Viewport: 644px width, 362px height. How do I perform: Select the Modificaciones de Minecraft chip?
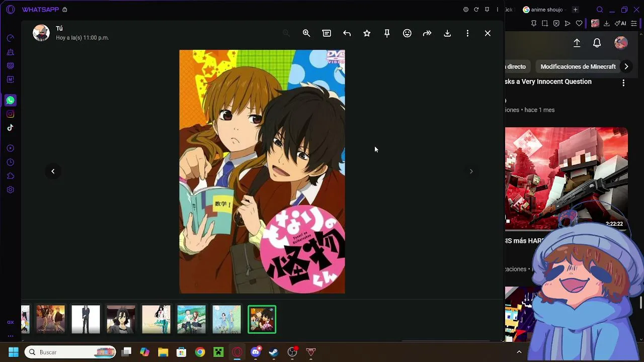click(578, 66)
